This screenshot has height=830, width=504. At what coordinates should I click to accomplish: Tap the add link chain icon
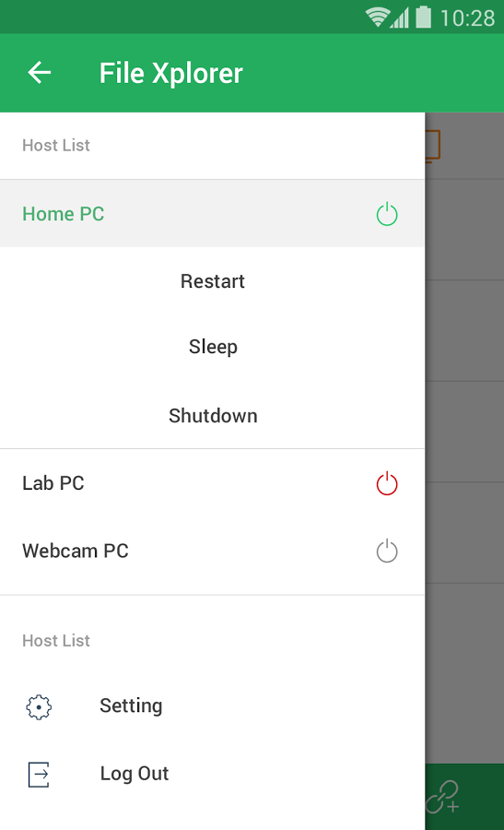tap(442, 796)
